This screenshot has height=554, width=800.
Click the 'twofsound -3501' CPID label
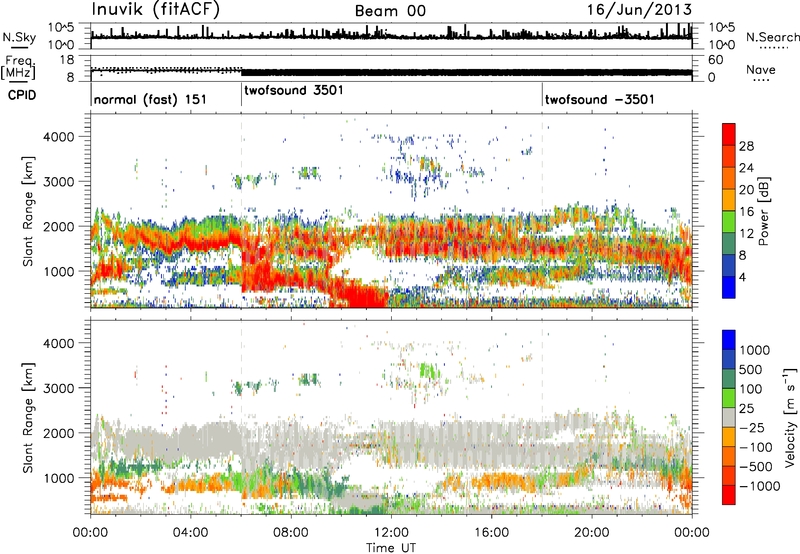point(599,99)
